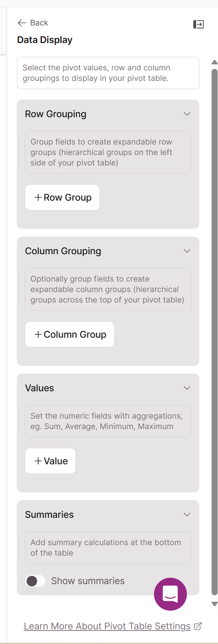
Task: Collapse the Values section chevron
Action: coord(187,388)
